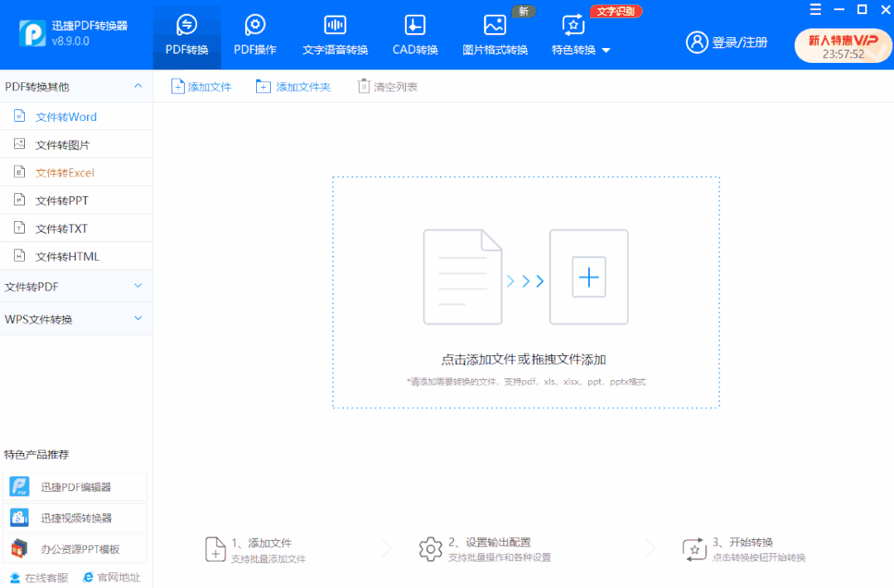Click the TXT file icon in sidebar
Screen dimensions: 894x588
point(19,228)
